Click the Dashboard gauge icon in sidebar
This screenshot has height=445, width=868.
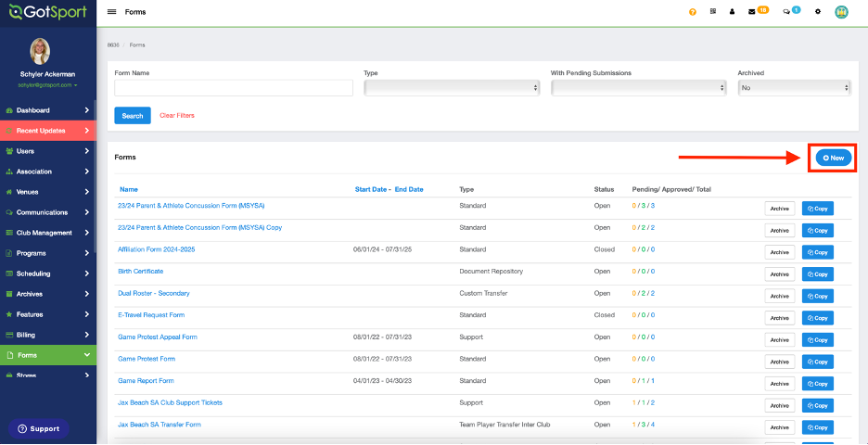click(x=9, y=110)
